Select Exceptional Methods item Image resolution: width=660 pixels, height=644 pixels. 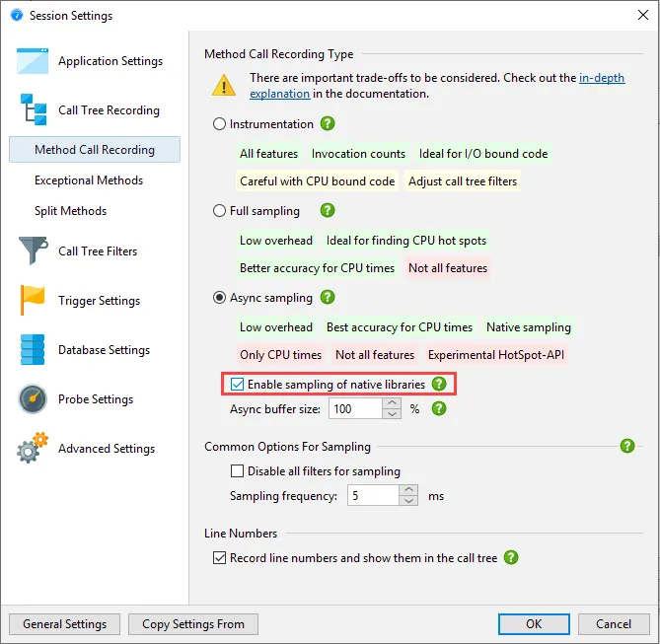89,180
